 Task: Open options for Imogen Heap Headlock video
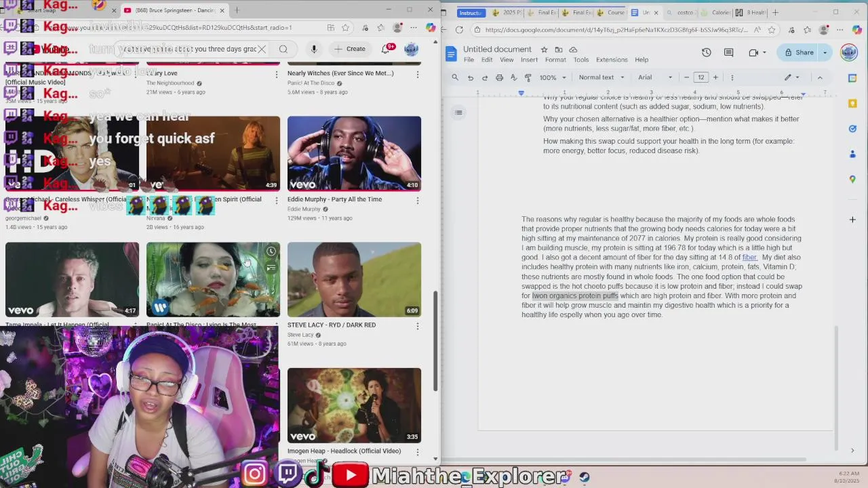point(417,451)
